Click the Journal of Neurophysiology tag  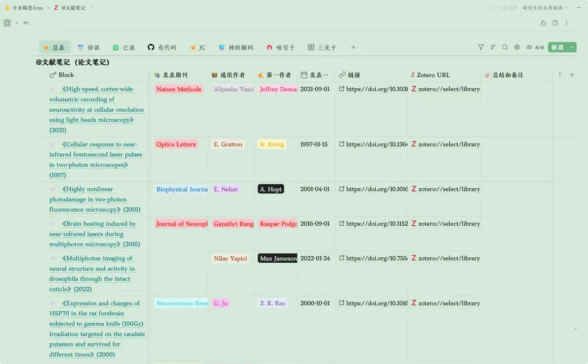181,224
